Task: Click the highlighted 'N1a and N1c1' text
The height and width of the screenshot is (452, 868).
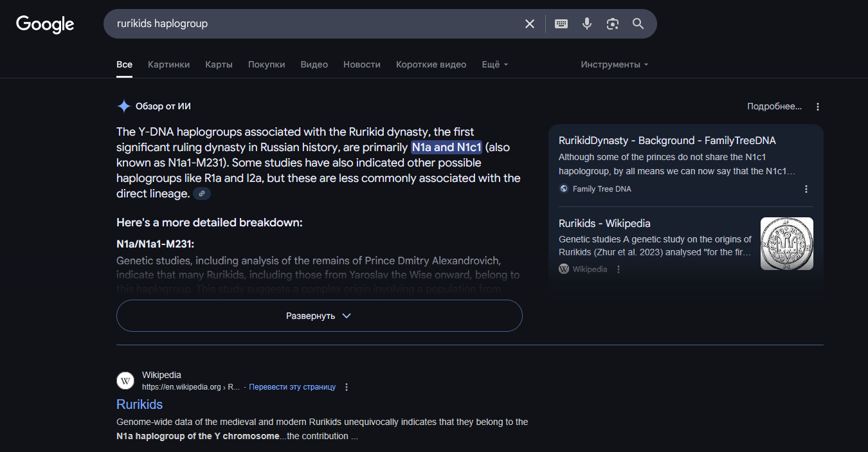Action: point(446,147)
